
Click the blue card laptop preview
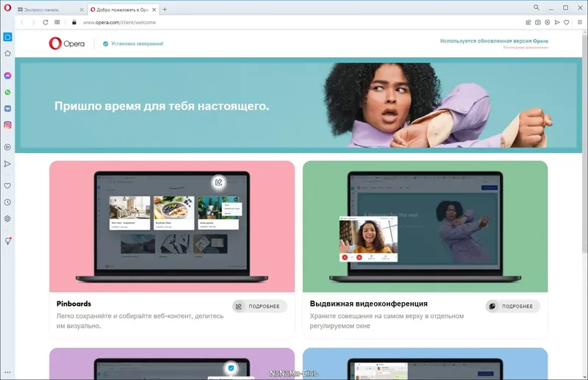[426, 364]
